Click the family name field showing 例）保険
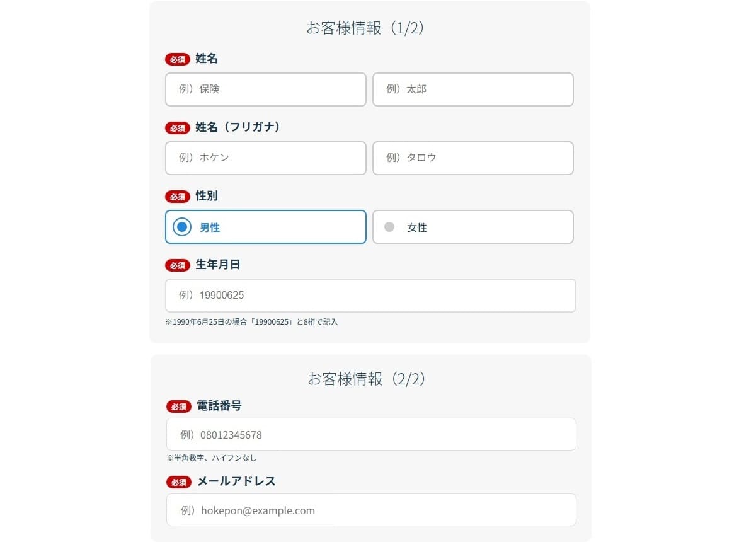 pyautogui.click(x=266, y=89)
